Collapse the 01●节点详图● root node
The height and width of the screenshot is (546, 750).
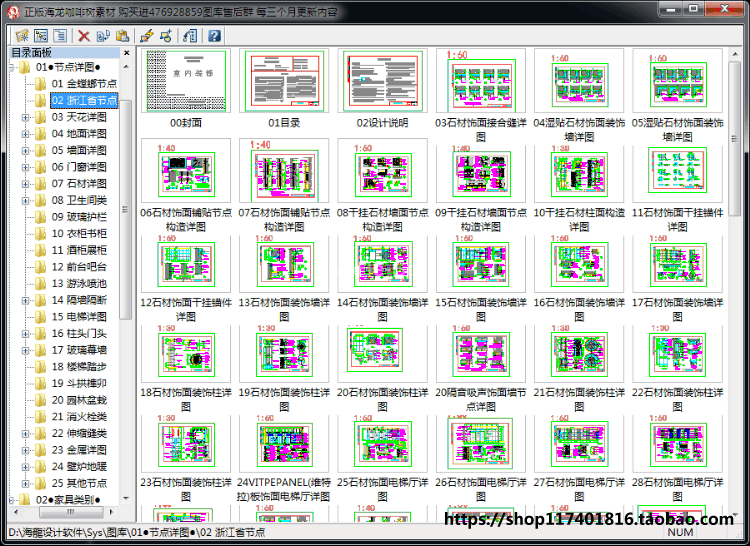point(11,67)
